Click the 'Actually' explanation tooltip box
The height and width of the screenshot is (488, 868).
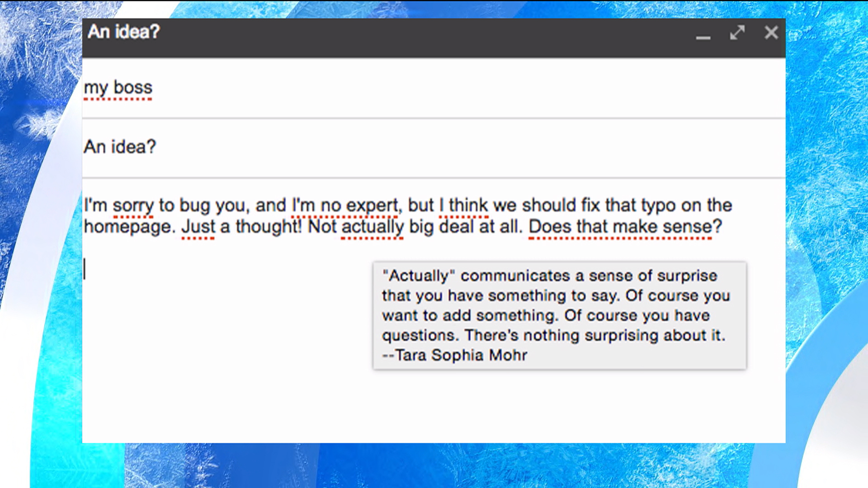(559, 315)
